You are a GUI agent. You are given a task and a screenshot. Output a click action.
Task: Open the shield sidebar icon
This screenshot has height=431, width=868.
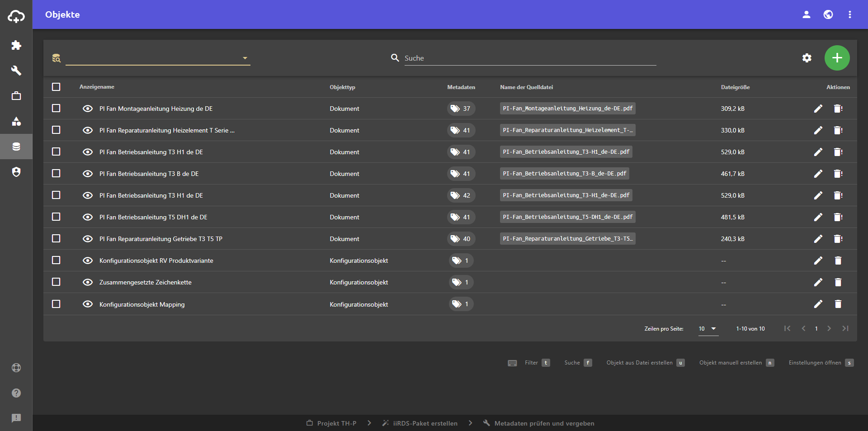16,172
